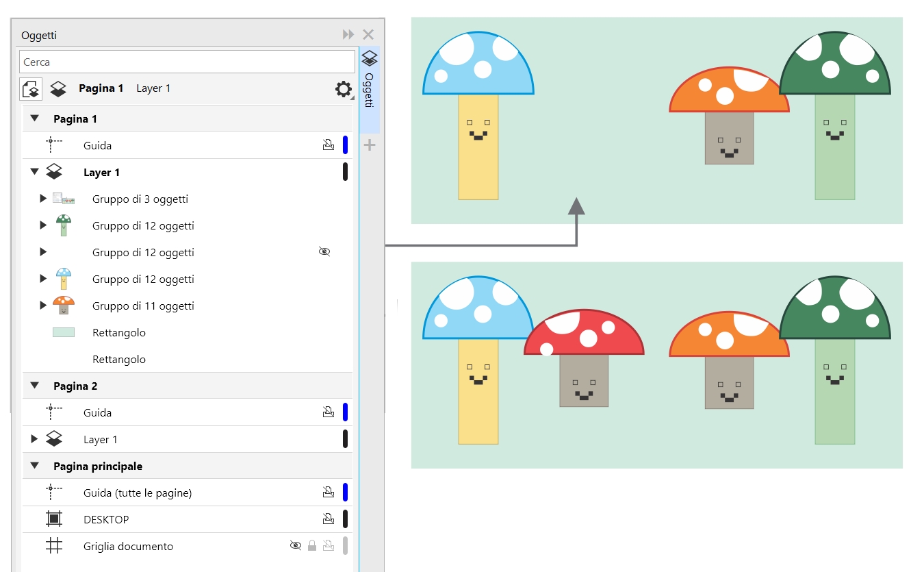Viewport: 924px width, 572px height.
Task: Click the Cerca search field
Action: click(186, 62)
